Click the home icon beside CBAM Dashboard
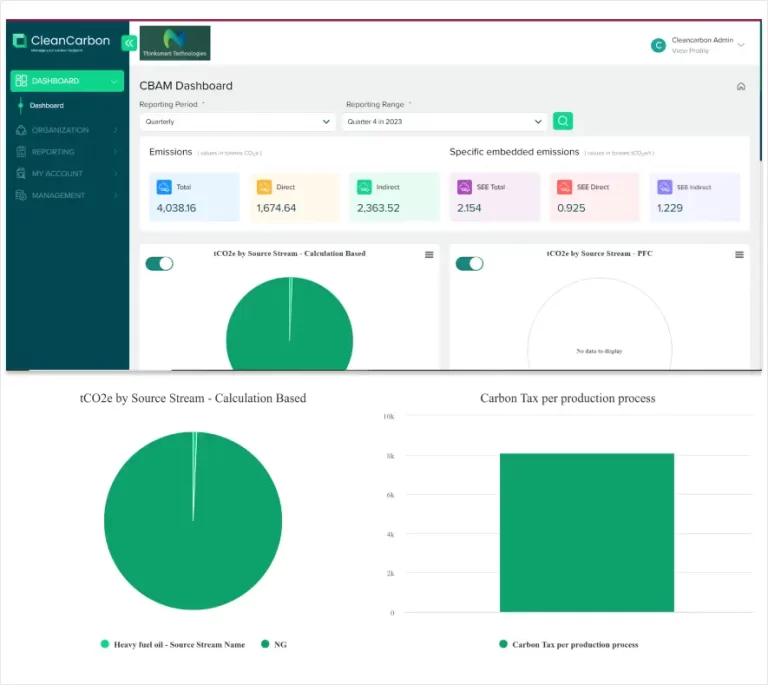Image resolution: width=768 pixels, height=685 pixels. pyautogui.click(x=741, y=86)
